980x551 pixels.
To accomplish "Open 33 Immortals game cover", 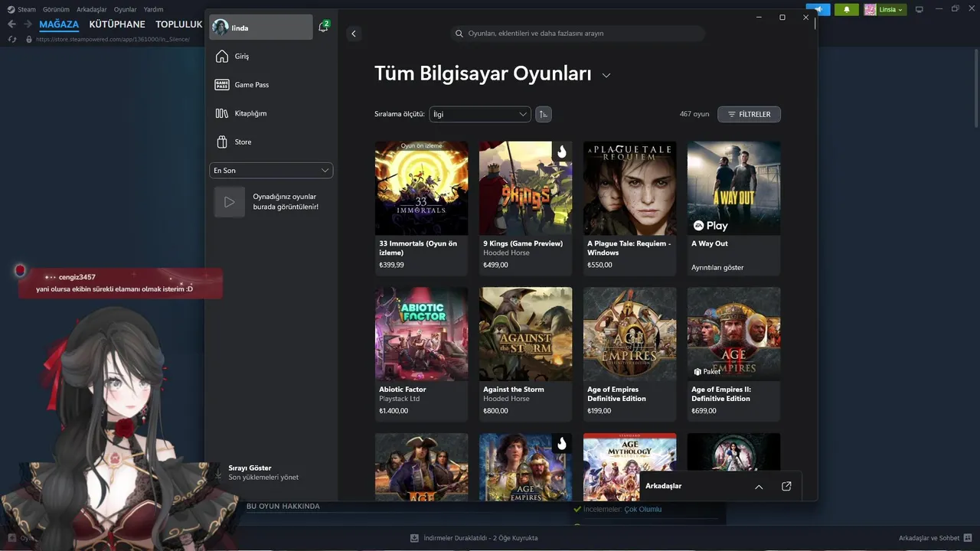I will pyautogui.click(x=421, y=188).
